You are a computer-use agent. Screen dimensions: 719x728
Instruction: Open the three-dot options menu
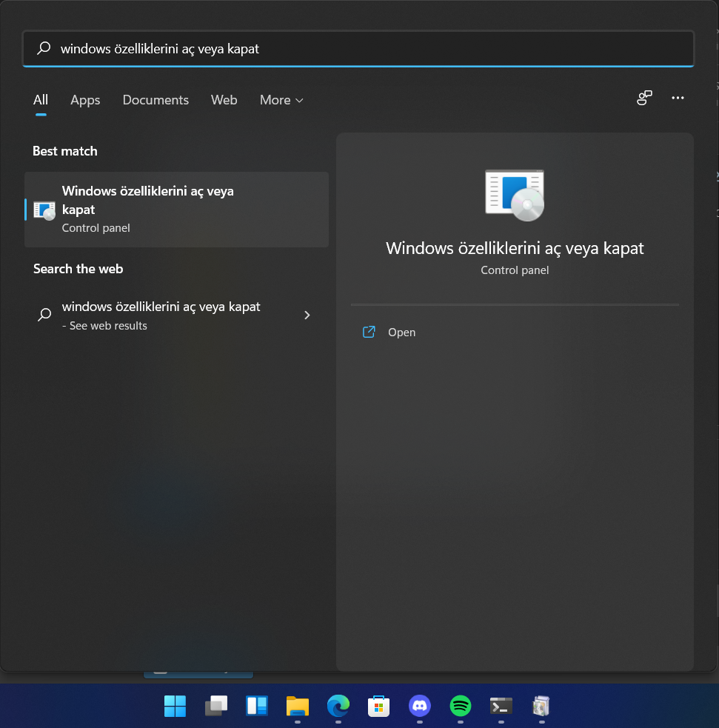click(678, 98)
